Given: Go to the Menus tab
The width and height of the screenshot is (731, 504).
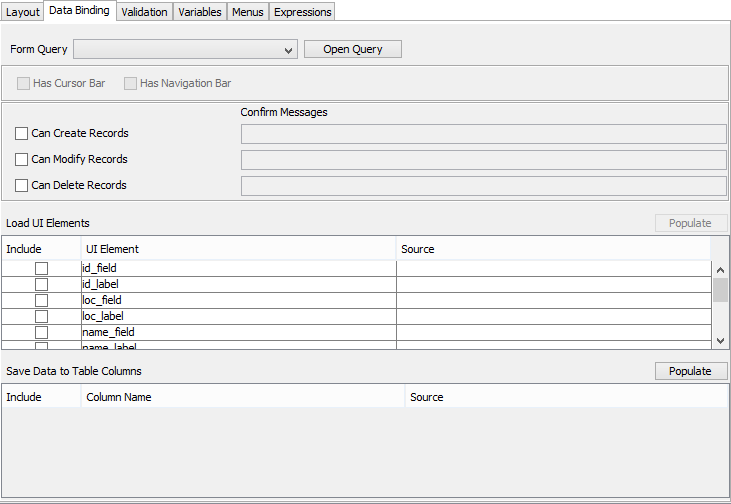Looking at the screenshot, I should pos(248,12).
